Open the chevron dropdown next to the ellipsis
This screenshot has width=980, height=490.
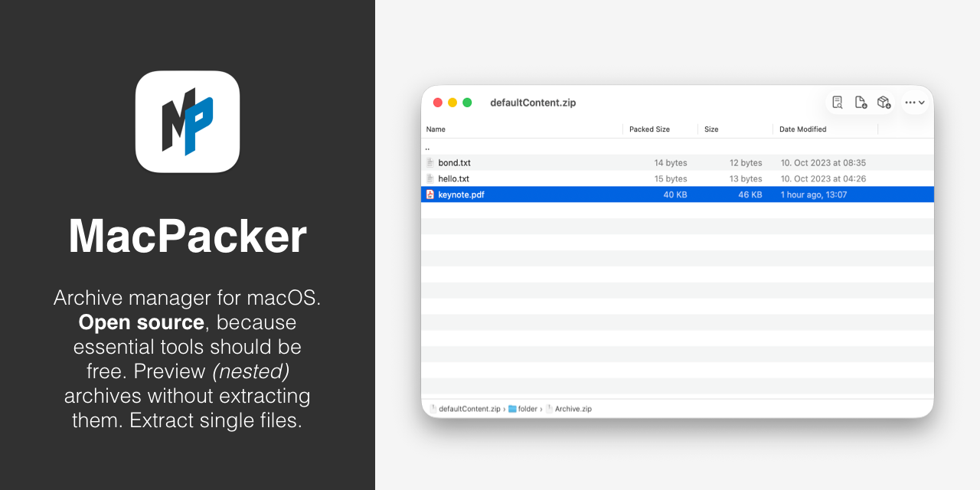pyautogui.click(x=923, y=102)
